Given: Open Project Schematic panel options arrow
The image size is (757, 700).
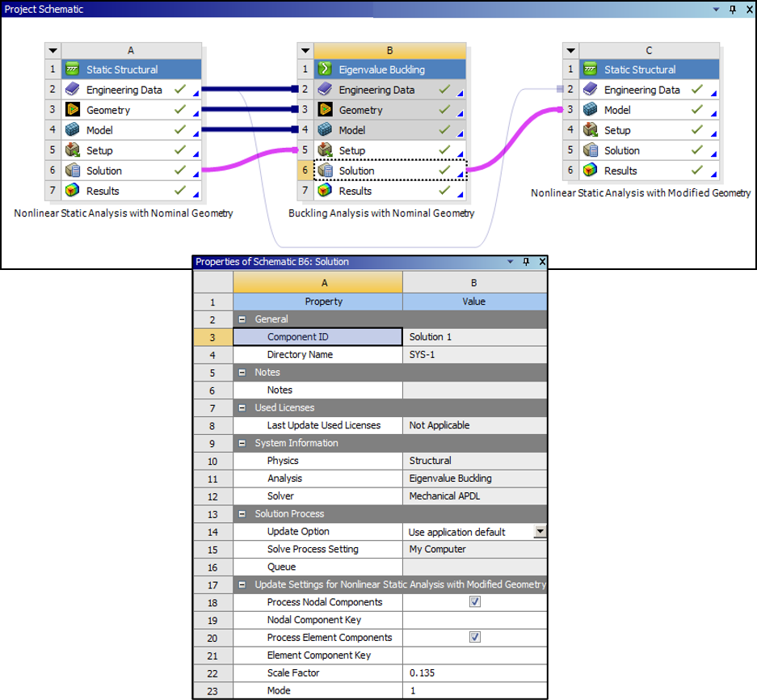Looking at the screenshot, I should point(716,9).
